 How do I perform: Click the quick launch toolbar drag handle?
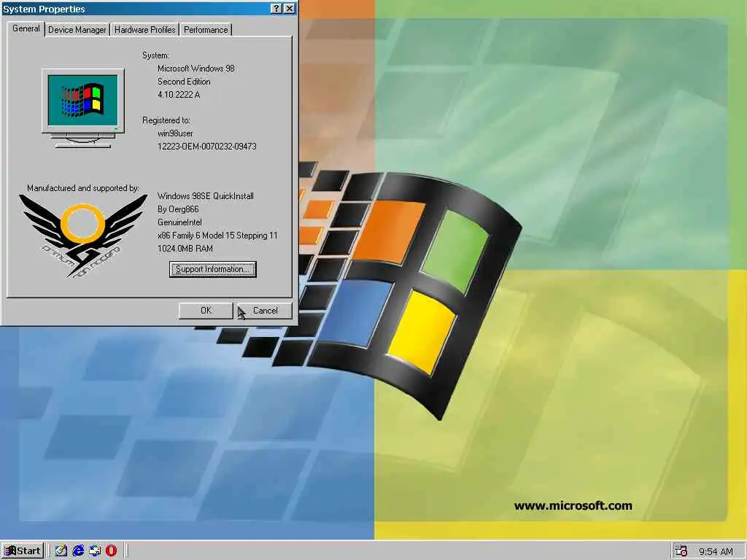[x=49, y=551]
